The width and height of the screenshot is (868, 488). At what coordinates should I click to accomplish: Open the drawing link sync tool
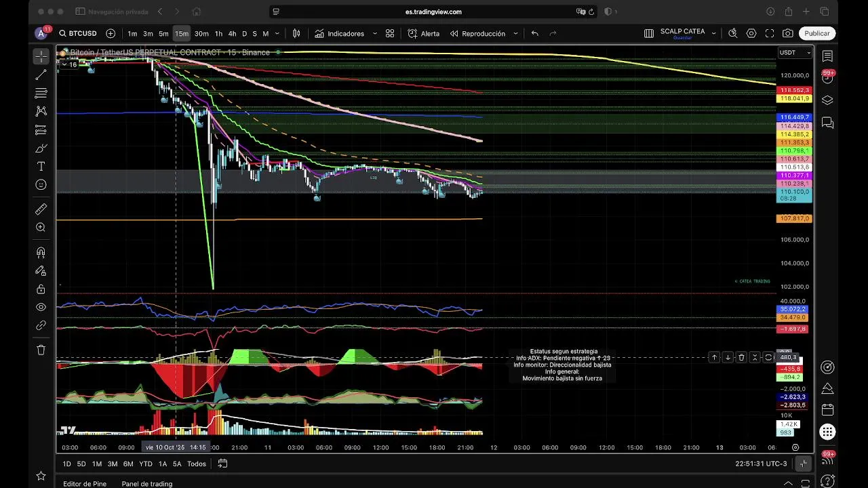tap(41, 325)
